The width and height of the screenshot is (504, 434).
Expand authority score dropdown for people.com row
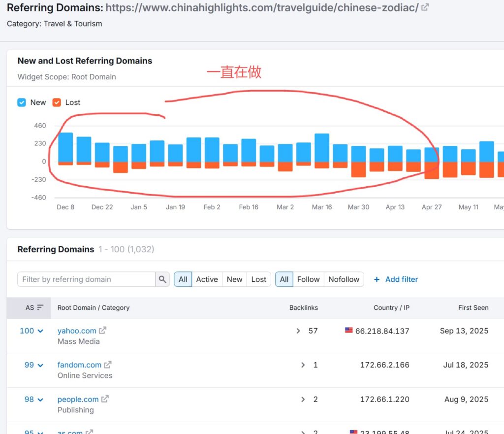[x=40, y=400]
